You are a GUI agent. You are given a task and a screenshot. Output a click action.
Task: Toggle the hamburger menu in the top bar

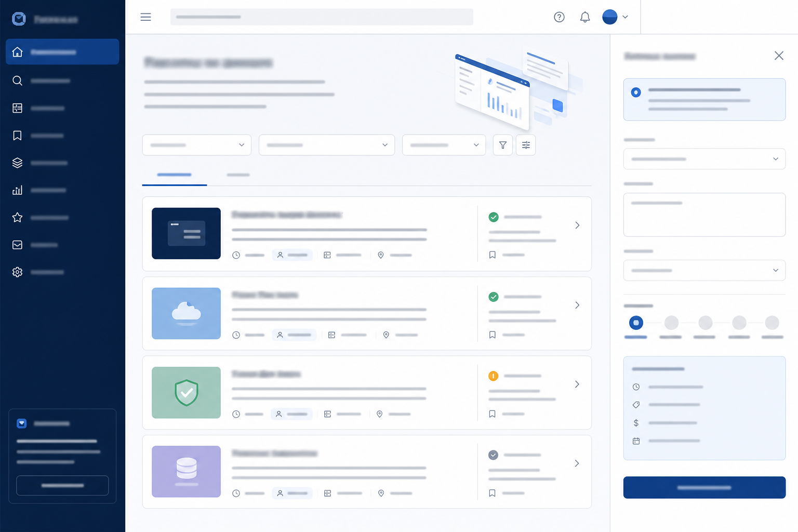[x=145, y=17]
